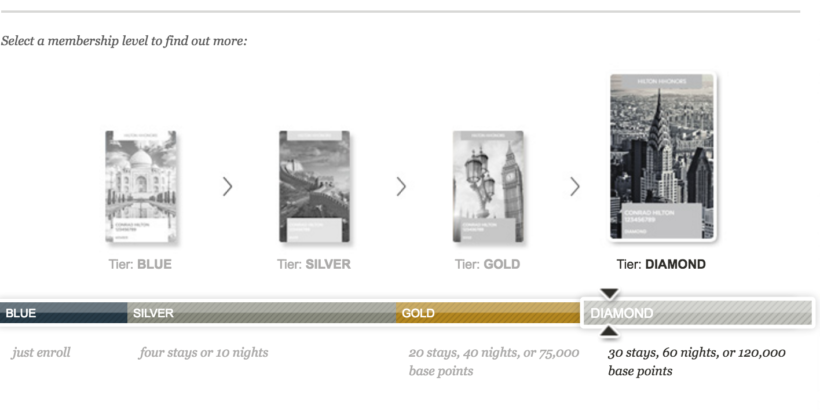Image resolution: width=820 pixels, height=410 pixels.
Task: Select the Diamond tier skyline card
Action: point(661,157)
